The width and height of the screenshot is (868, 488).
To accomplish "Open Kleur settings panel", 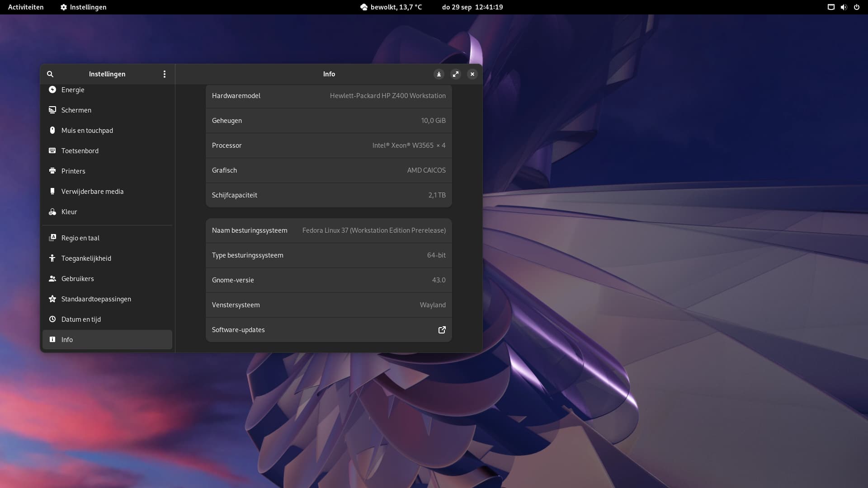I will (x=107, y=211).
